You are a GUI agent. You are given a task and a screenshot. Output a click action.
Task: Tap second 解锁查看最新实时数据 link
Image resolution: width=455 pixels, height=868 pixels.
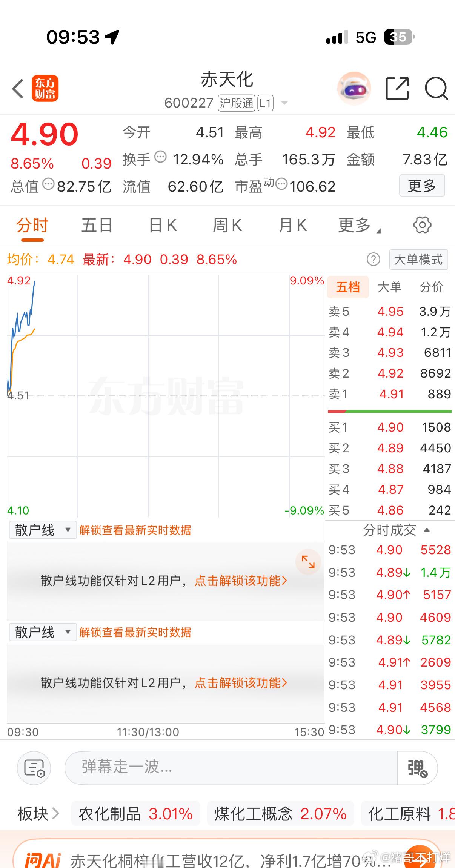135,632
